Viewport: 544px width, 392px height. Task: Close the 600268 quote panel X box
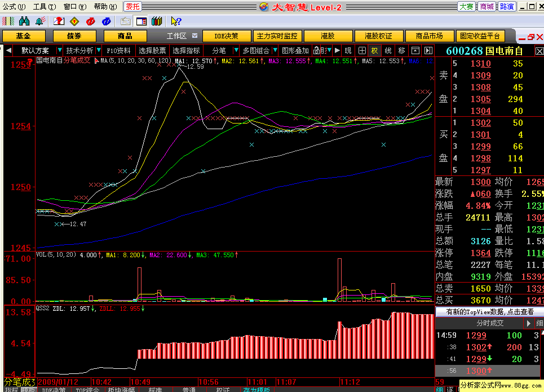tap(539, 51)
